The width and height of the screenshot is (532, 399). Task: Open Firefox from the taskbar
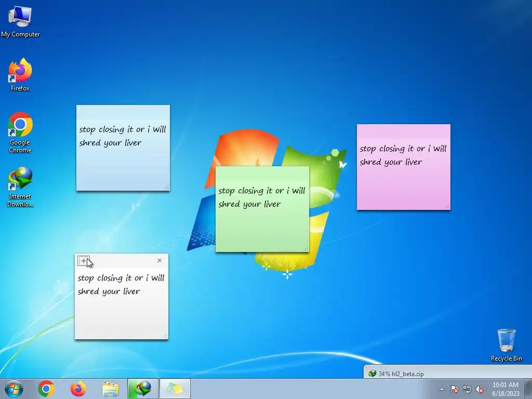click(78, 389)
